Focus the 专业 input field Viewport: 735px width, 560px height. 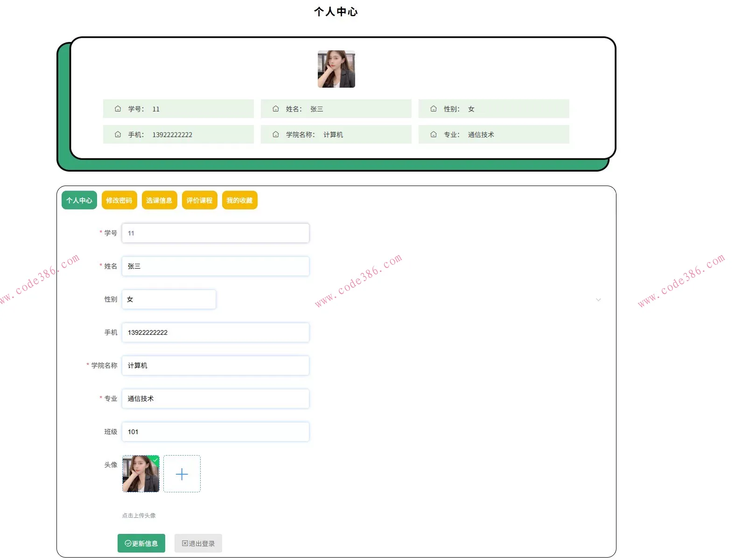point(216,399)
